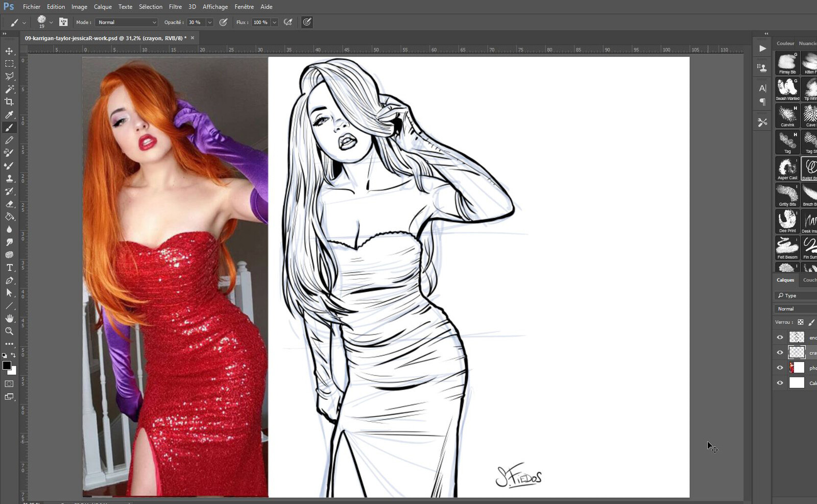817x504 pixels.
Task: Close the jessicaR-work.psd document tab
Action: [193, 38]
